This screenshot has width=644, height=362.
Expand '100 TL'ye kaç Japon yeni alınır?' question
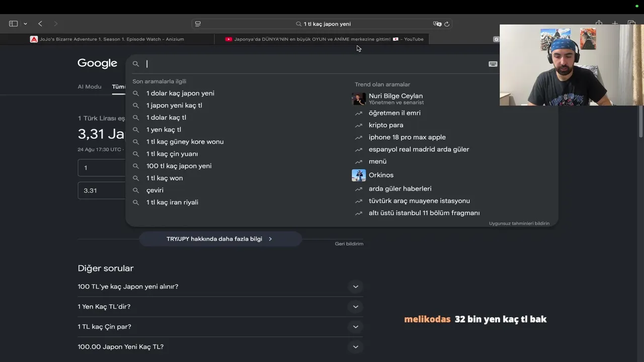point(220,287)
